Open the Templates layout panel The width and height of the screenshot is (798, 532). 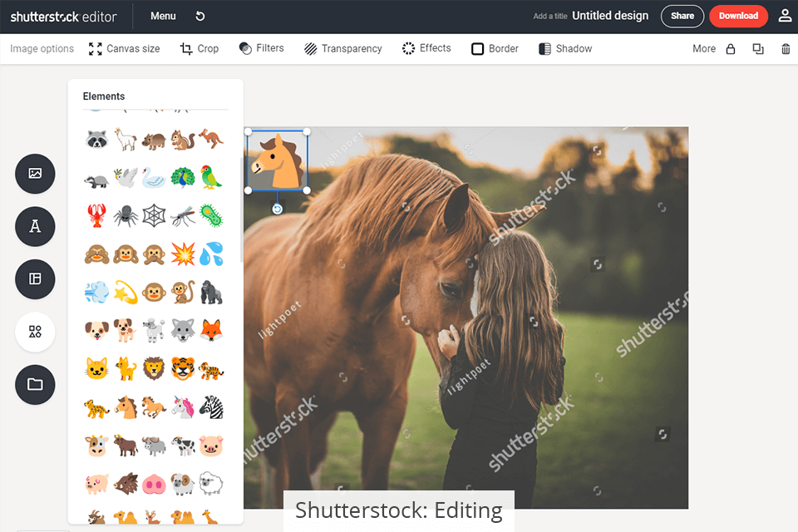tap(35, 279)
